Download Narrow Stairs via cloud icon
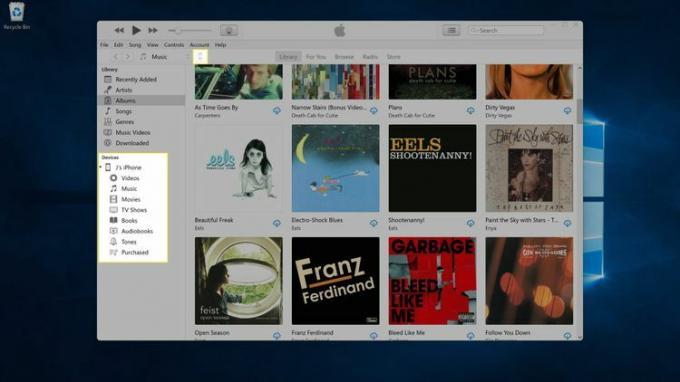680x382 pixels. [x=373, y=111]
